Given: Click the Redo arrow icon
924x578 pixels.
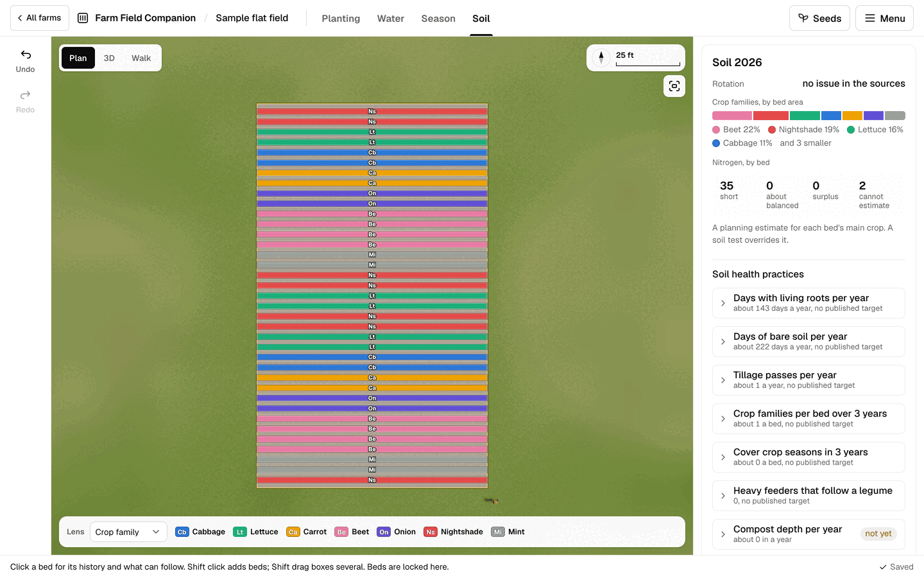Looking at the screenshot, I should click(x=26, y=95).
